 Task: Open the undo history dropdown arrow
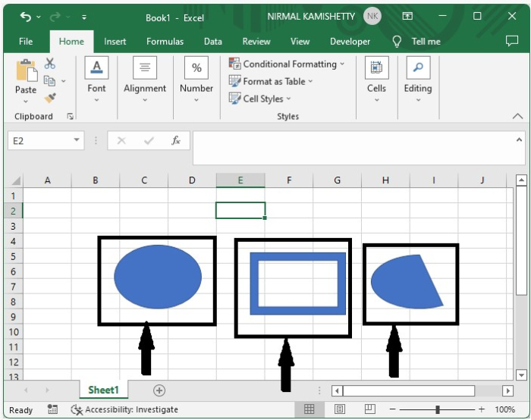39,17
